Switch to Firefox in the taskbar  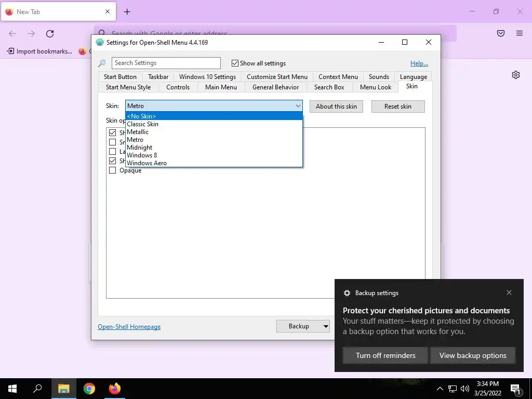tap(115, 389)
